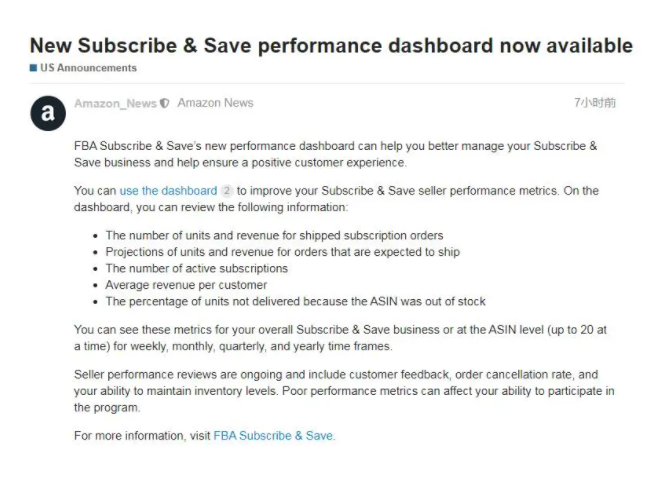Click the bullet about shipped subscription orders
This screenshot has height=484, width=651.
(274, 235)
